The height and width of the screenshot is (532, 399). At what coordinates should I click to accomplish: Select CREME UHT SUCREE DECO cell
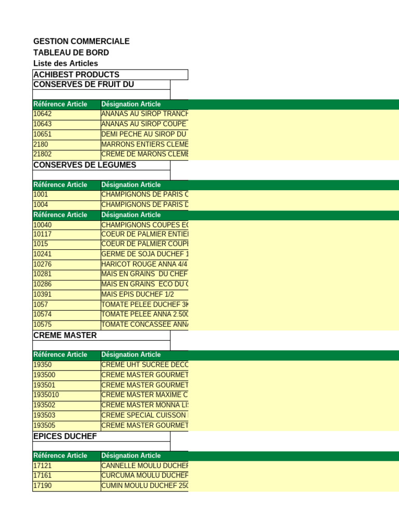144,365
